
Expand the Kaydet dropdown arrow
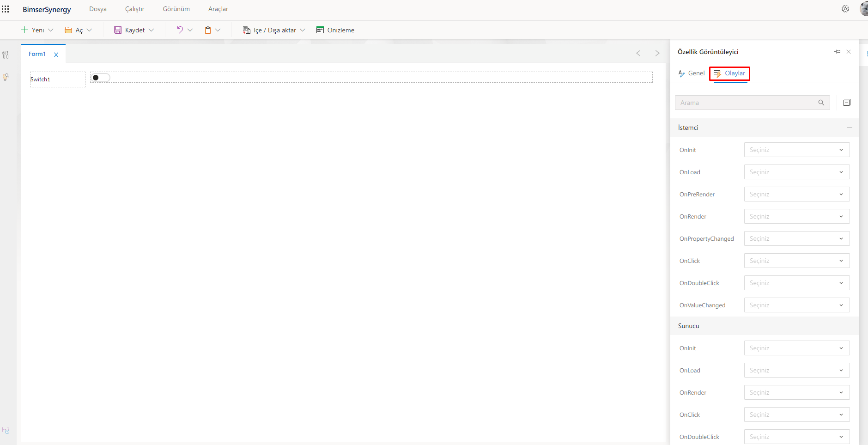pos(151,30)
